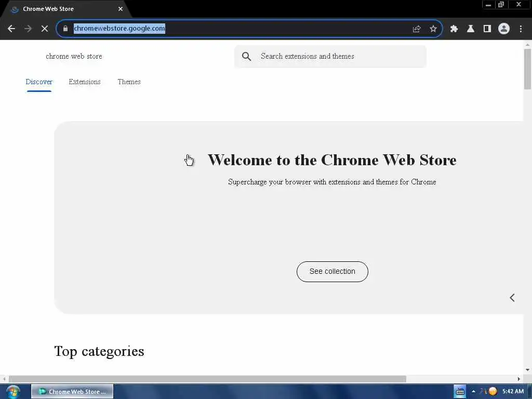This screenshot has width=532, height=399.
Task: Click the horizontal scrollbar thumb
Action: 207,379
